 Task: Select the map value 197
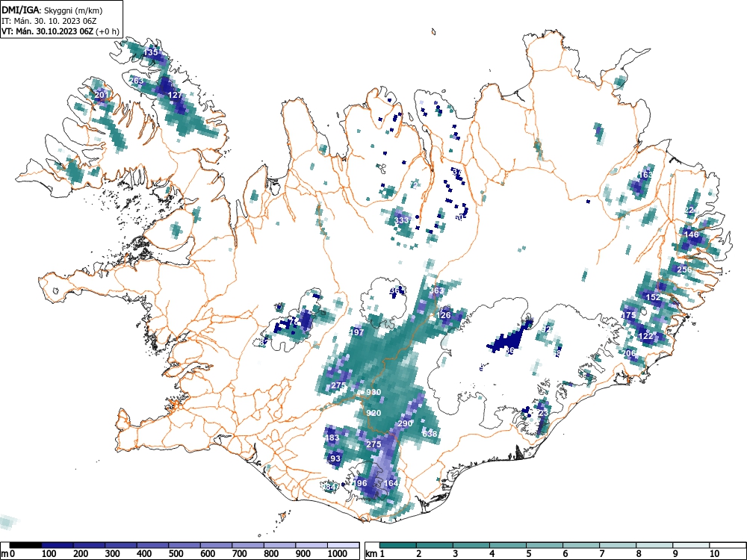click(357, 332)
